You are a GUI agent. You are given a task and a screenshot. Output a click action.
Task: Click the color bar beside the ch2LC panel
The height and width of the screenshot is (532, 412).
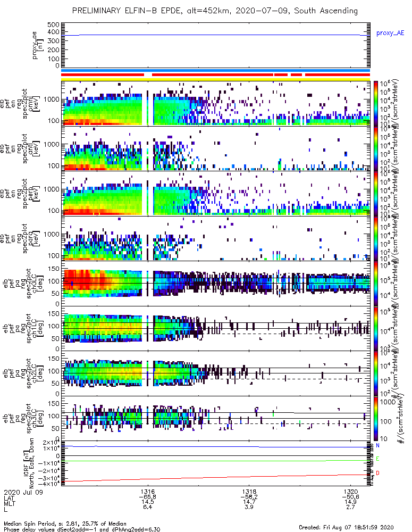(375, 373)
